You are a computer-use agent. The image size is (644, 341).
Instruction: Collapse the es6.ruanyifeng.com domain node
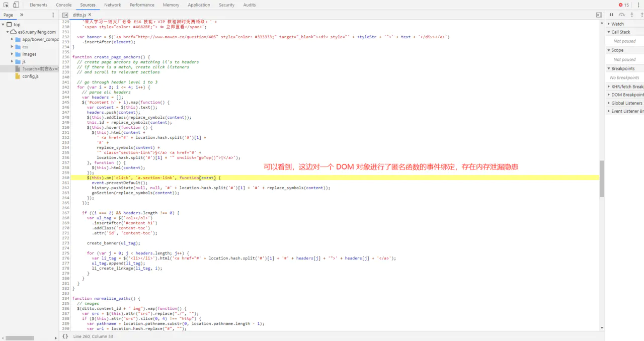pyautogui.click(x=8, y=32)
